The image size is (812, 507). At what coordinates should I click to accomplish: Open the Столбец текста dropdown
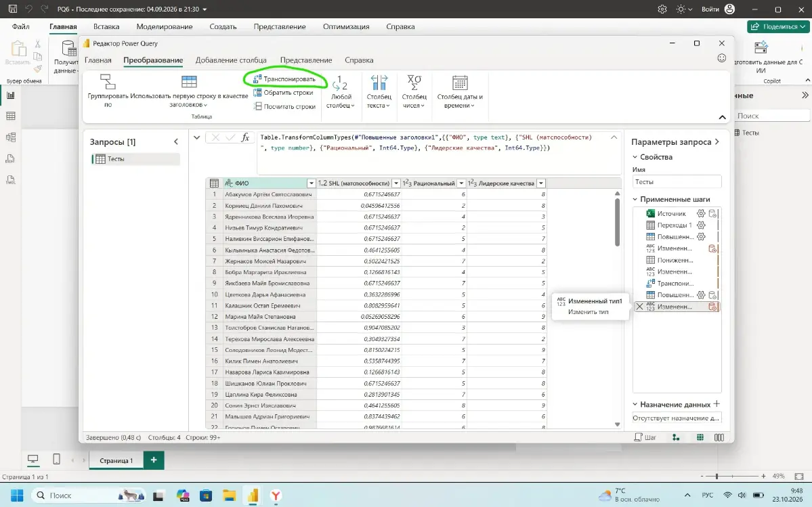coord(379,92)
